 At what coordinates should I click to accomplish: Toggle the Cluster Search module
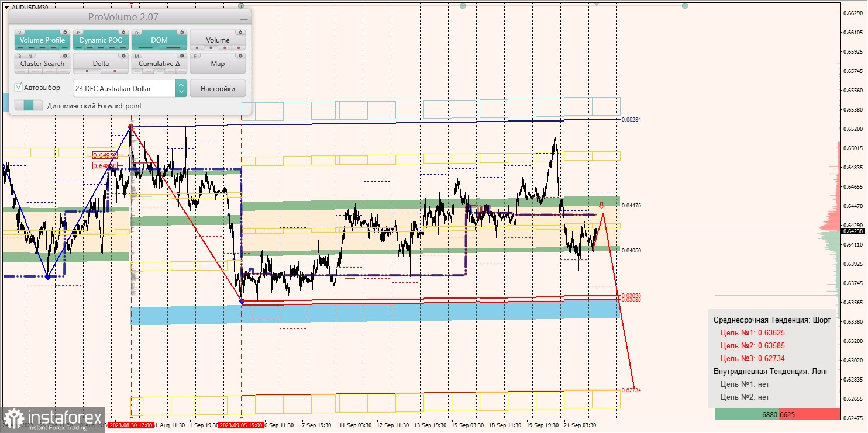click(42, 64)
